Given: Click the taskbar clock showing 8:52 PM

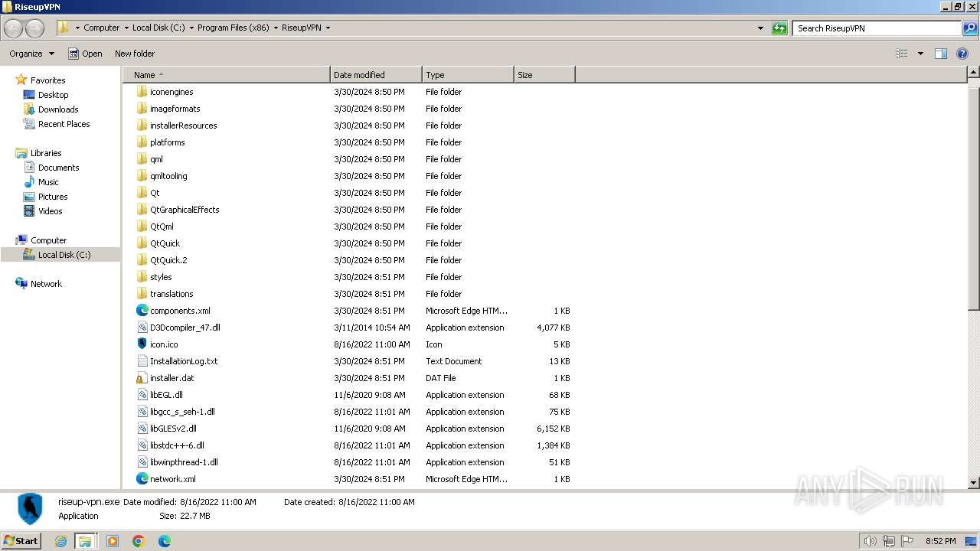Looking at the screenshot, I should click(940, 541).
